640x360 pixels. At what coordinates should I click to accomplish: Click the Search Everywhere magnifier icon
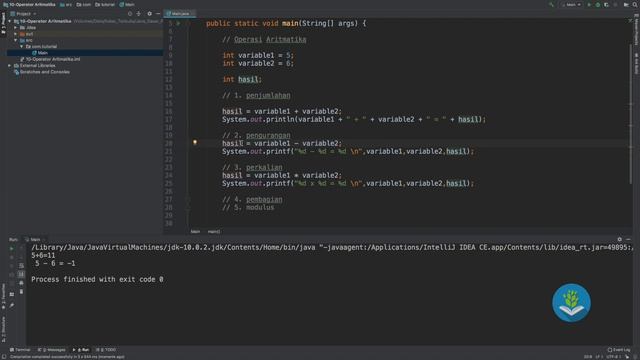pyautogui.click(x=635, y=4)
